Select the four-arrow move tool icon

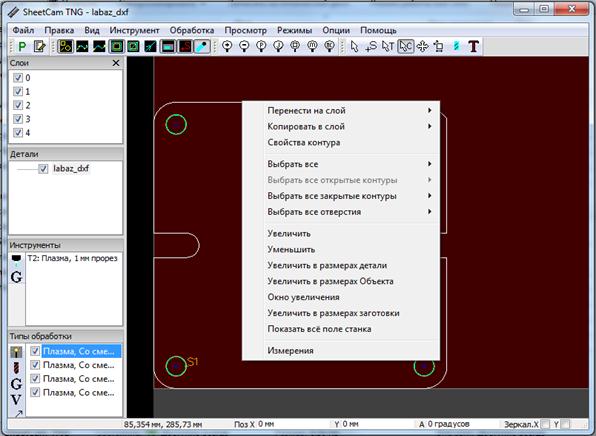click(x=422, y=46)
